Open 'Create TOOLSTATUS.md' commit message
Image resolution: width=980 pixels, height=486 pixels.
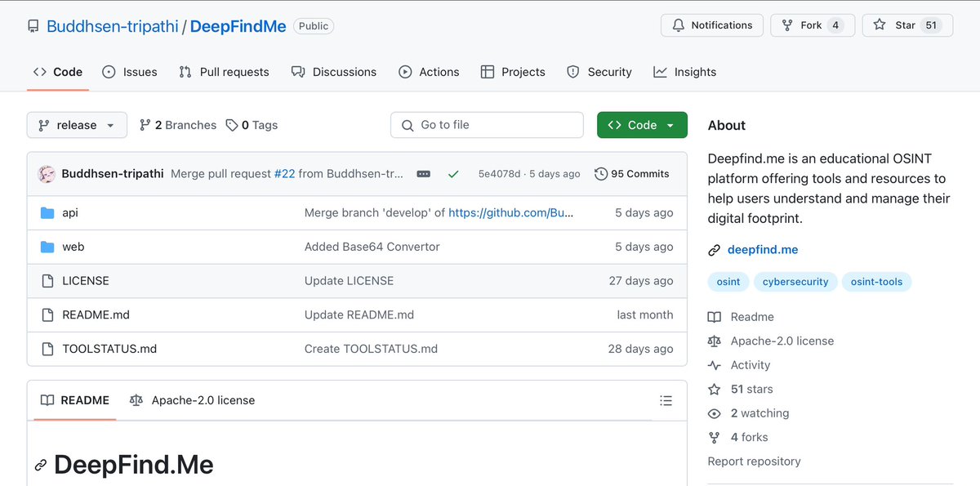tap(372, 349)
